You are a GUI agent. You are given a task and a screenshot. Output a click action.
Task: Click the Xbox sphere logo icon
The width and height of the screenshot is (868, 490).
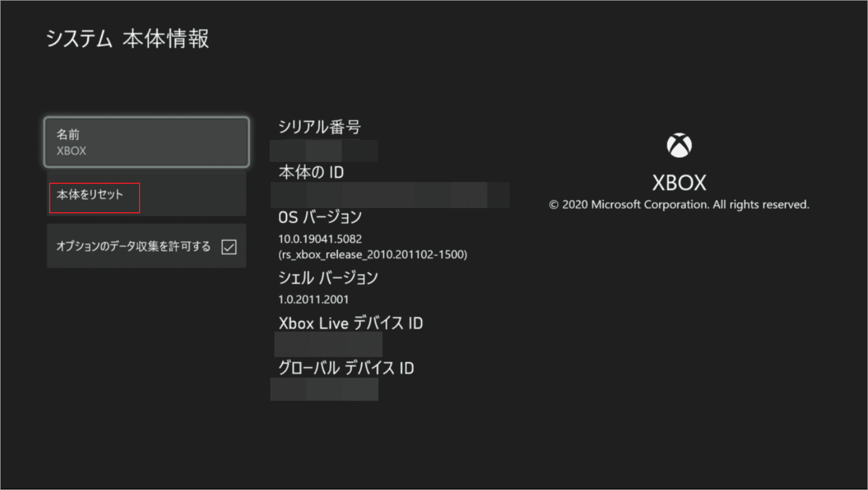[x=679, y=145]
